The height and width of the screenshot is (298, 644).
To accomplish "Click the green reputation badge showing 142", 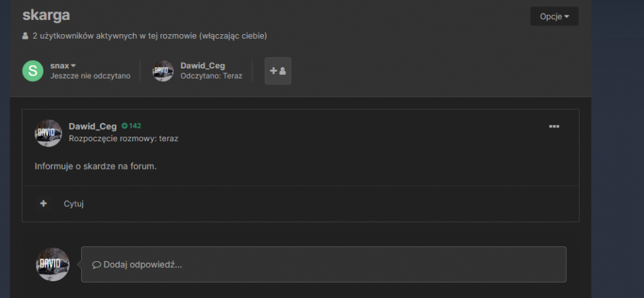I will coord(131,126).
